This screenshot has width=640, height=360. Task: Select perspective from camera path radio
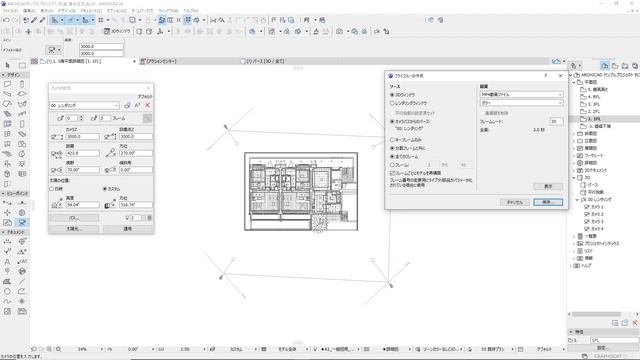(x=392, y=121)
